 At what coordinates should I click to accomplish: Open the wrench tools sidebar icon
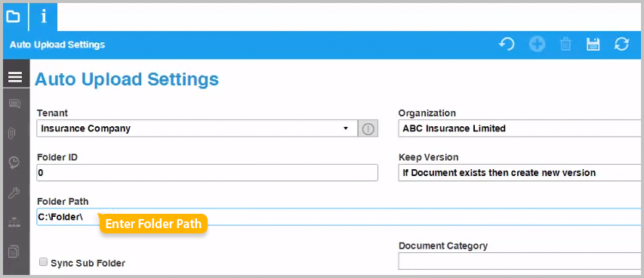14,193
